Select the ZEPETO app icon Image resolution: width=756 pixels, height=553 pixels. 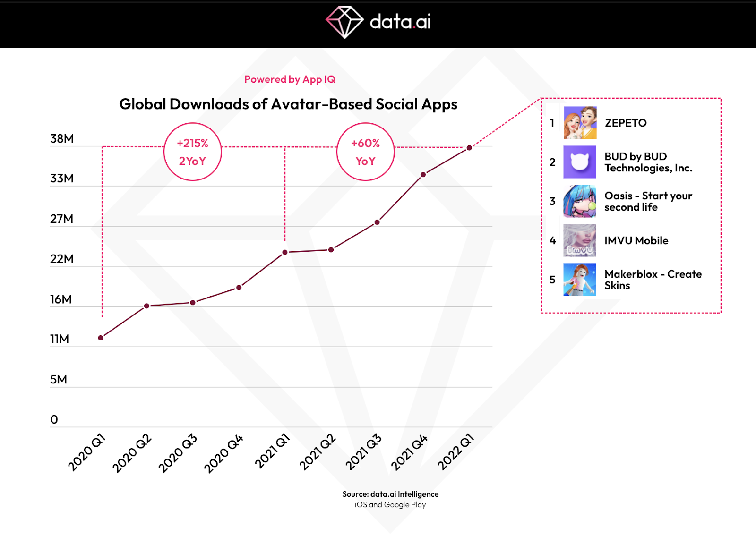point(580,123)
